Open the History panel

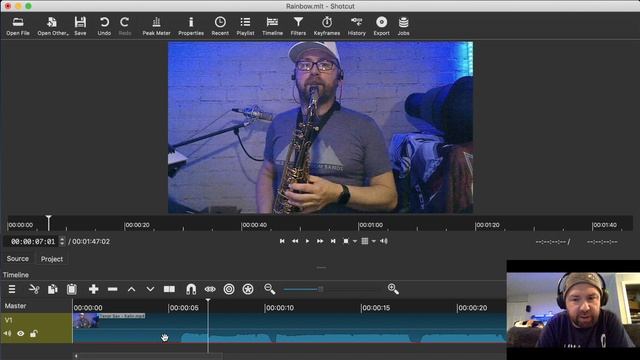[x=356, y=26]
